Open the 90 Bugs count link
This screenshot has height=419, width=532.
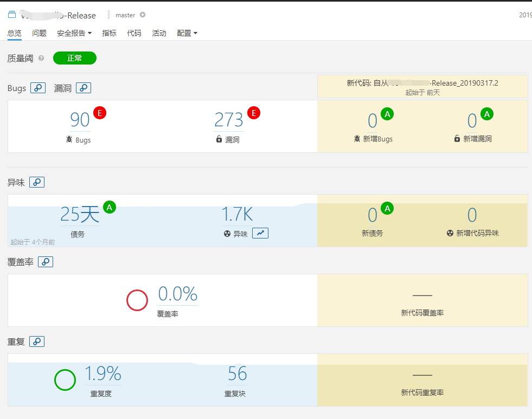(x=80, y=120)
